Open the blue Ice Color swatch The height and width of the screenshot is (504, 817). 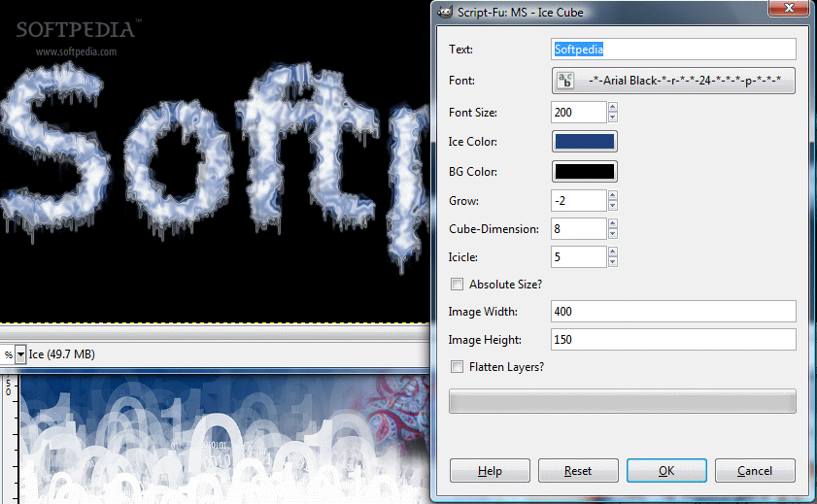(585, 142)
